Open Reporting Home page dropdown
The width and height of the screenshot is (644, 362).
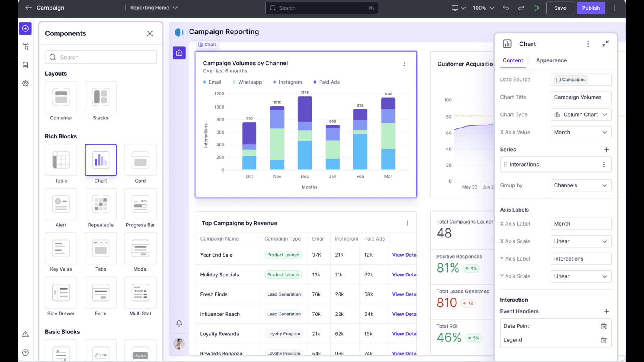click(x=154, y=8)
